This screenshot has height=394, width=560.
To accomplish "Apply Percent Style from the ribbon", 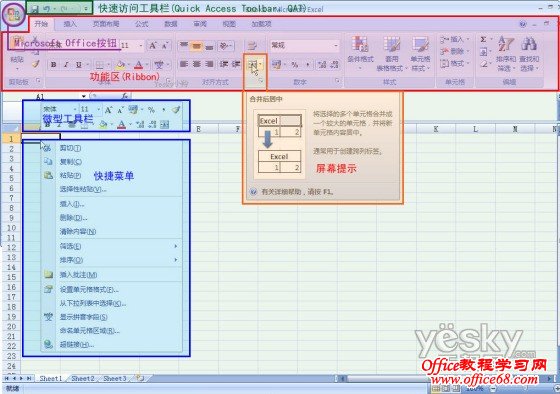I will [x=294, y=65].
